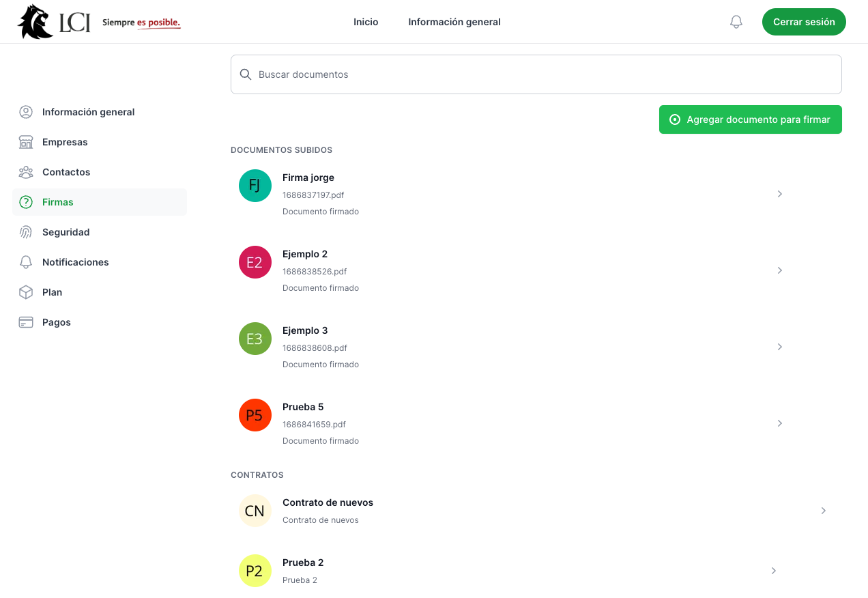Click the notification bell icon in header

point(736,22)
